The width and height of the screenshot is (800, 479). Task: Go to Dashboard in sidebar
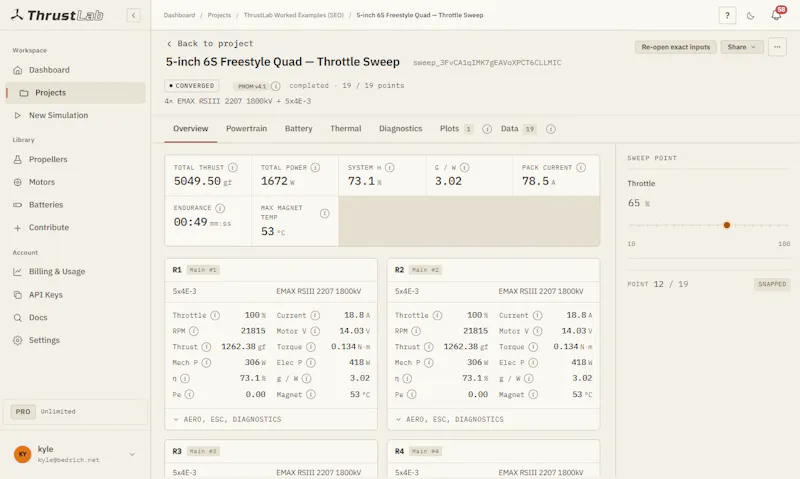pos(76,70)
